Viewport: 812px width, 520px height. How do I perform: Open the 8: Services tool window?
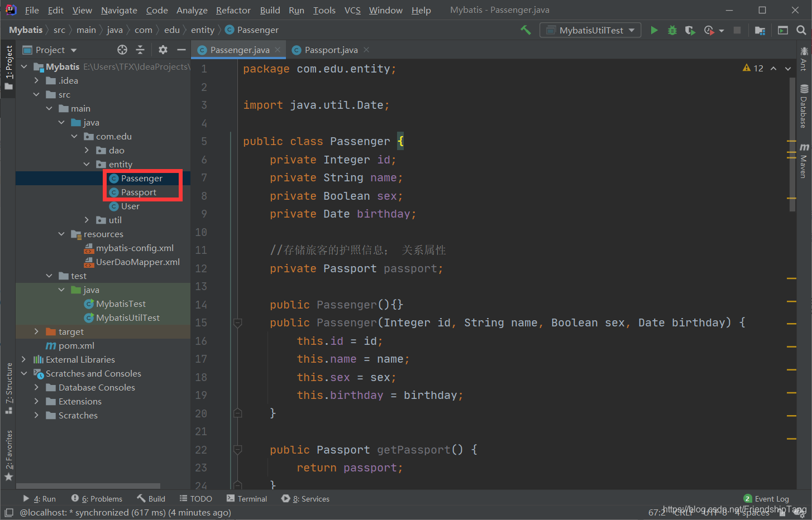click(x=305, y=499)
